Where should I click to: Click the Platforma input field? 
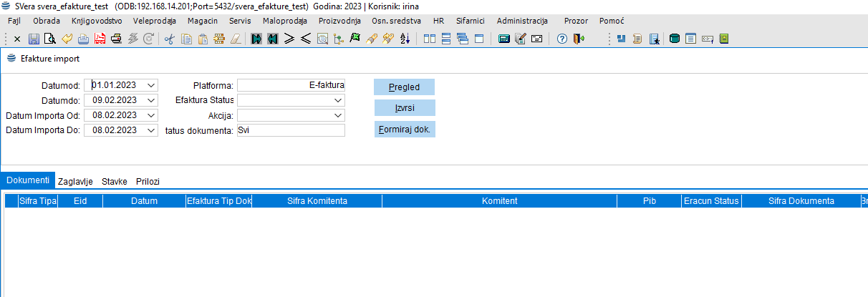(x=291, y=85)
